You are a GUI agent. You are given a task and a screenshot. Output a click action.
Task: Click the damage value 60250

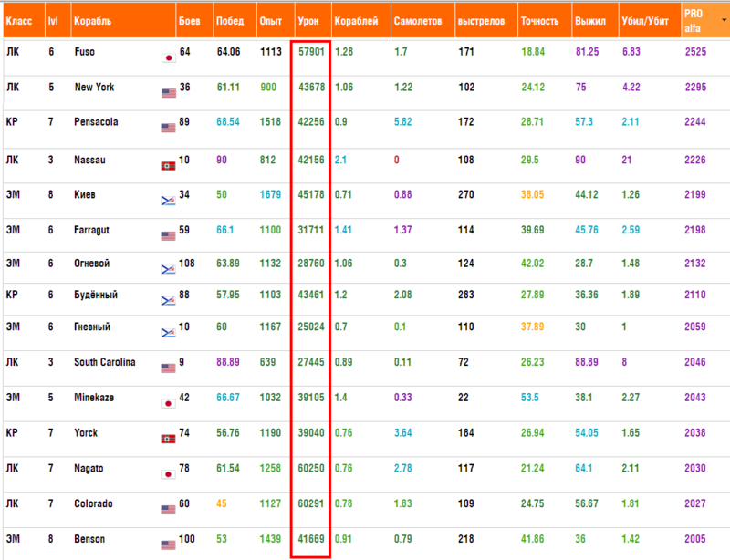[x=311, y=468]
